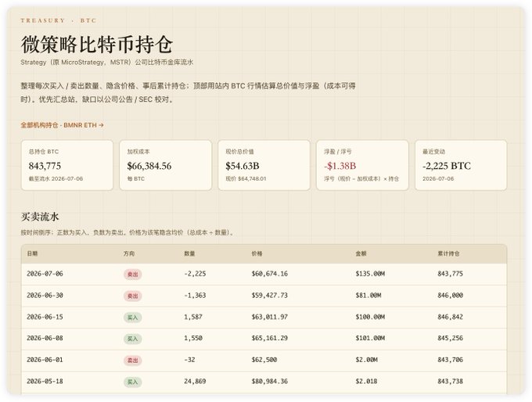Select the quantity 1,587 in the table

[193, 318]
